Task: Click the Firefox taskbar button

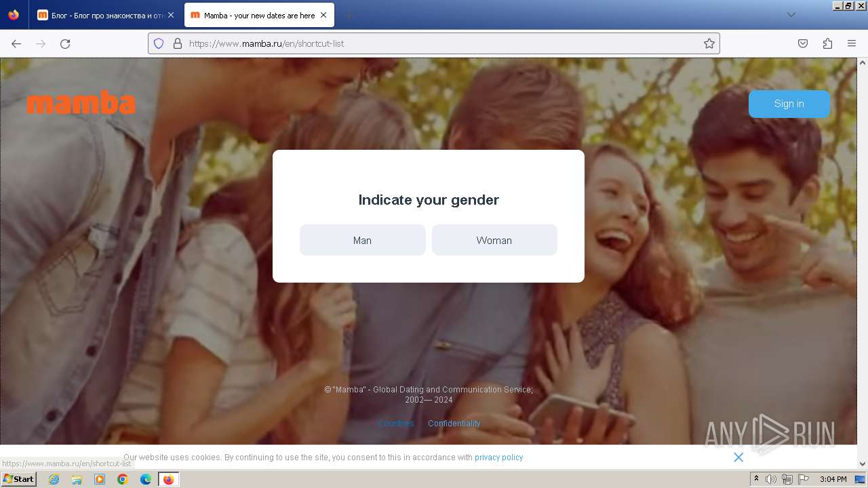Action: [168, 479]
